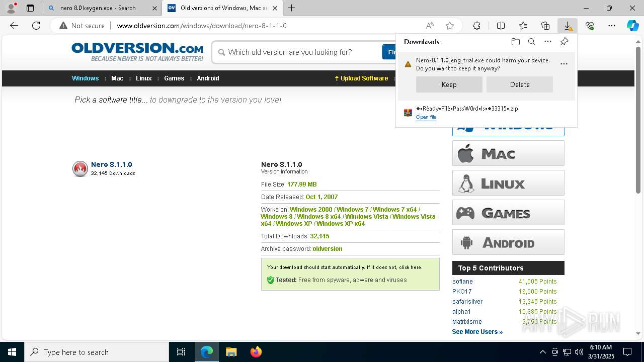Reload the page with the refresh icon
This screenshot has height=362, width=644.
coord(36,26)
